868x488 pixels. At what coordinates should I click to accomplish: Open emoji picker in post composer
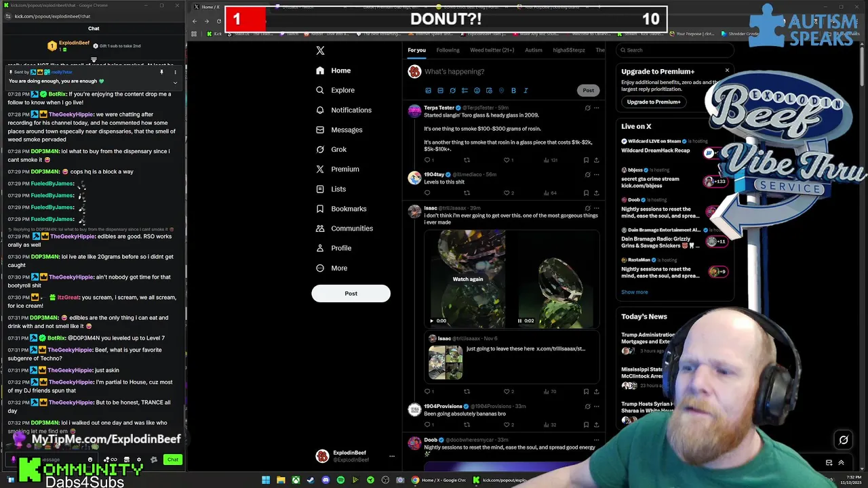pos(477,90)
